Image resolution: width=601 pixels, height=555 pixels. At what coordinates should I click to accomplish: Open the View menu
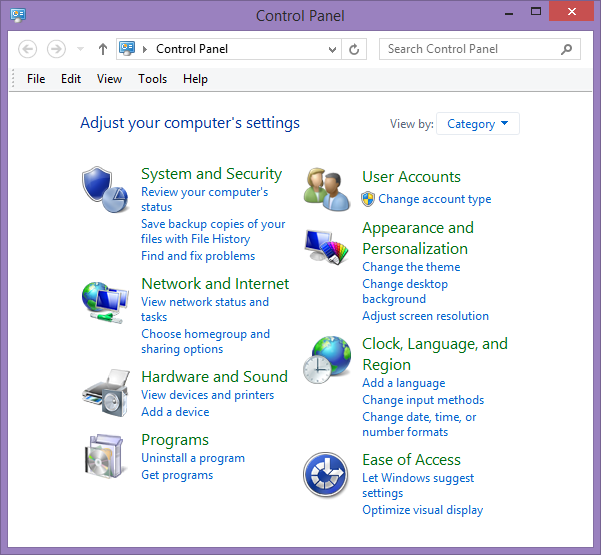point(109,79)
